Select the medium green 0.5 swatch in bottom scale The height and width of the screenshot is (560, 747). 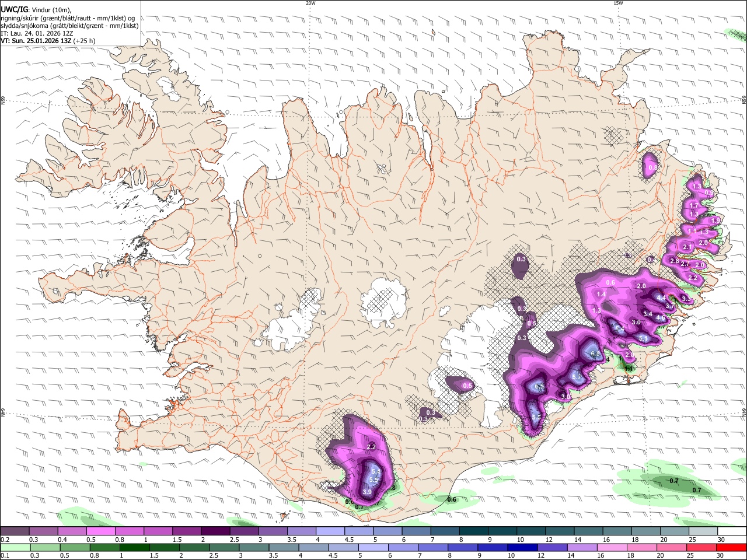pos(74,547)
